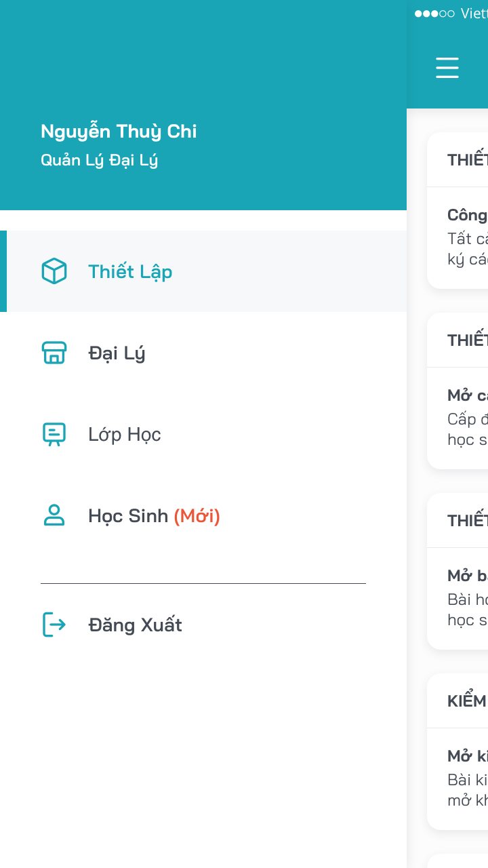The height and width of the screenshot is (868, 488).
Task: Open the Đại Lý menu label
Action: click(x=117, y=353)
